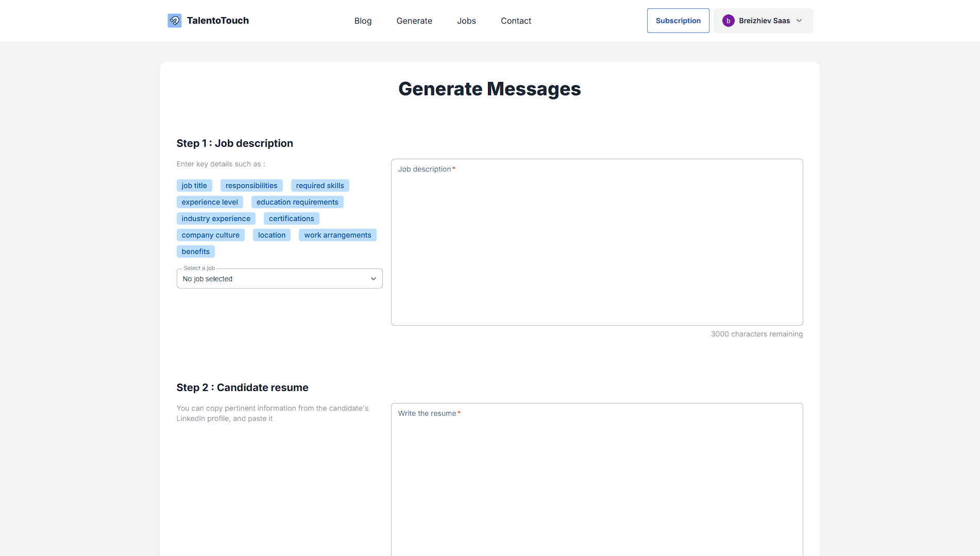Select the 'work arrangements' tag
This screenshot has width=980, height=556.
click(x=337, y=234)
